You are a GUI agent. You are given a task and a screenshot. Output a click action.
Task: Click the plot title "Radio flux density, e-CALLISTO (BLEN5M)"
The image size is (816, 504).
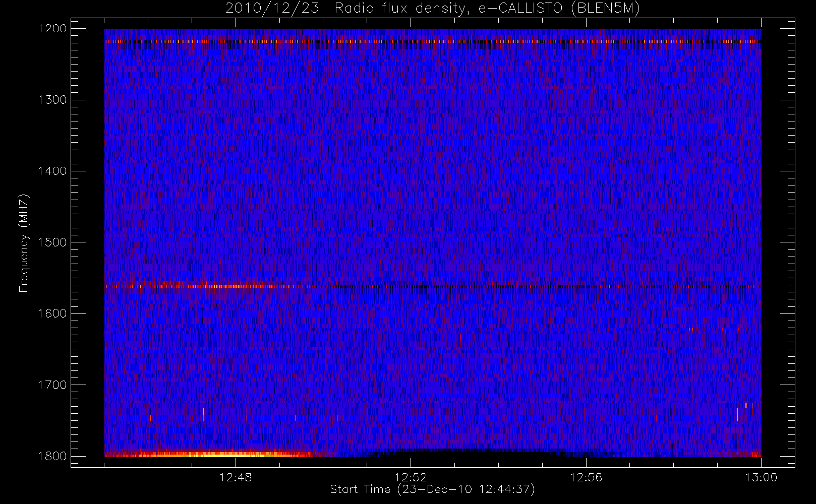tap(487, 8)
